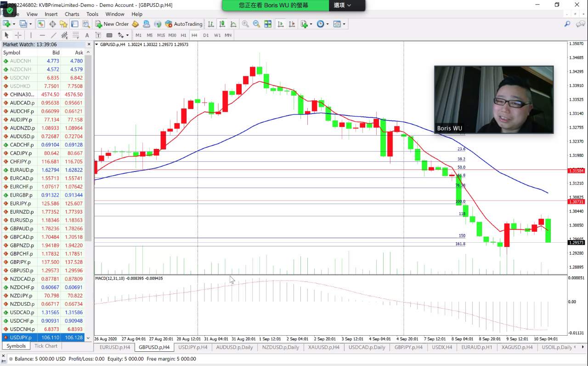Click Boris WU video thumbnail
The height and width of the screenshot is (366, 588).
click(494, 100)
